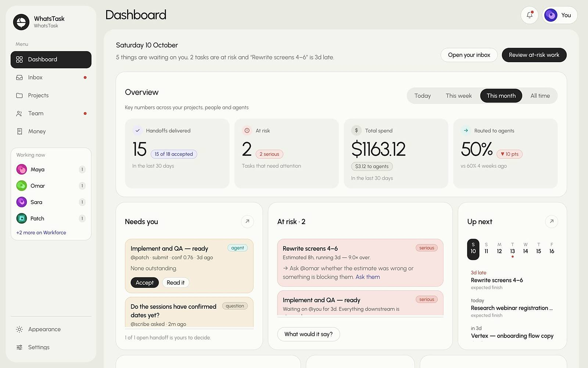The image size is (588, 368).
Task: Click the user avatar next to You
Action: coord(551,15)
